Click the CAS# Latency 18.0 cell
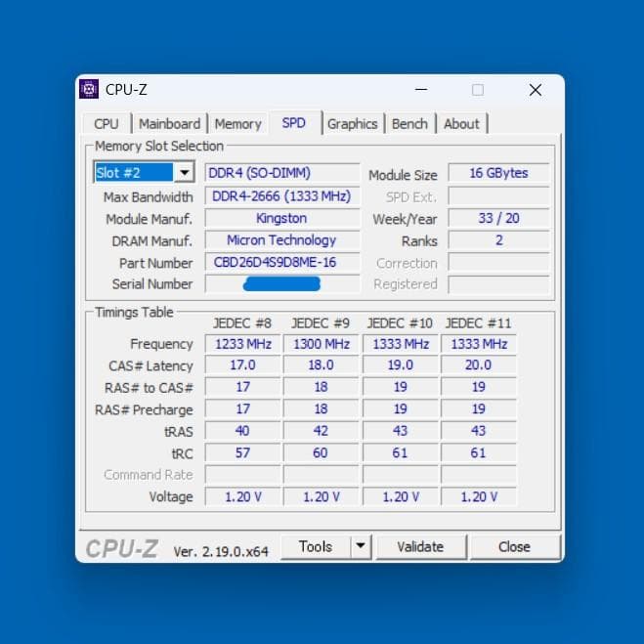This screenshot has width=644, height=644. point(321,365)
